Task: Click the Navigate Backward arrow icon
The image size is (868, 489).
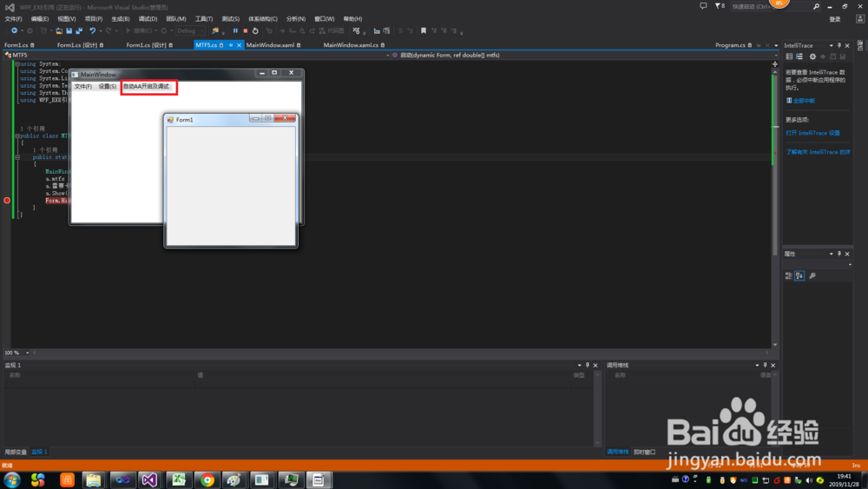Action: click(14, 31)
